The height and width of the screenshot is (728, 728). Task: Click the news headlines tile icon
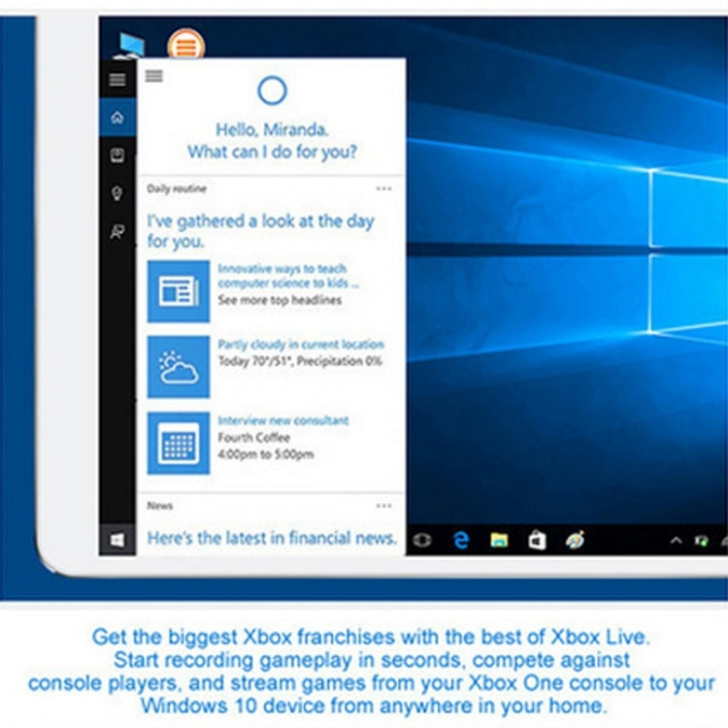179,291
